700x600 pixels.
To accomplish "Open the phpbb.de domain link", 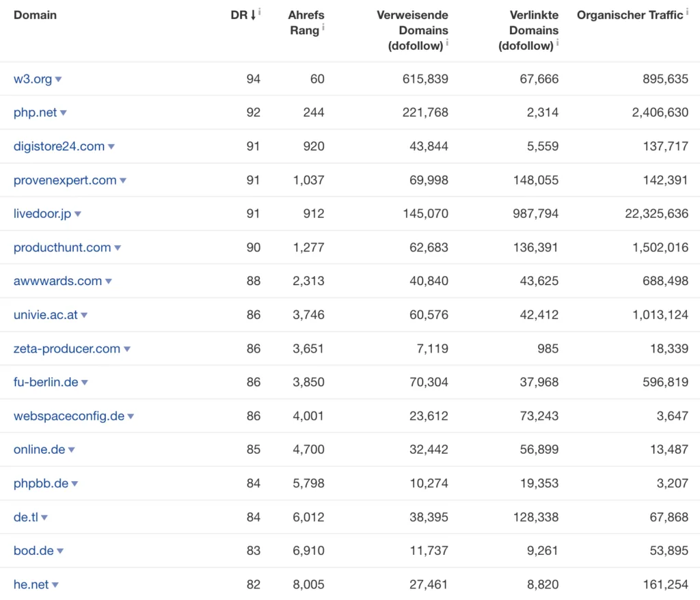I will (41, 483).
